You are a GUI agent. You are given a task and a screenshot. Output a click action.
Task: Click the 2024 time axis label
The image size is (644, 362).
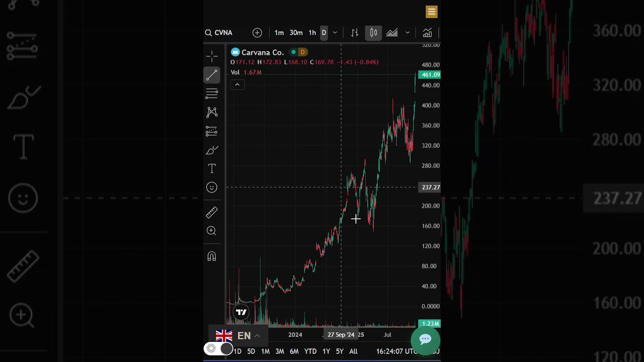[x=295, y=335]
